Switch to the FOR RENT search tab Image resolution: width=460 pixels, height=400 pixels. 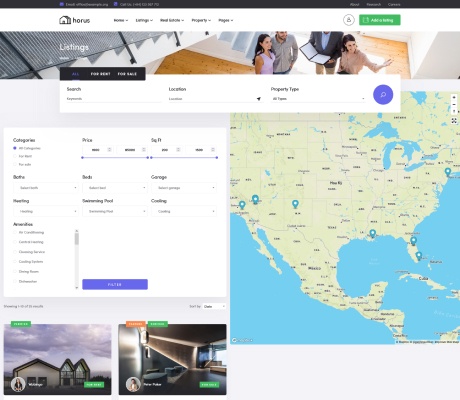(x=100, y=74)
